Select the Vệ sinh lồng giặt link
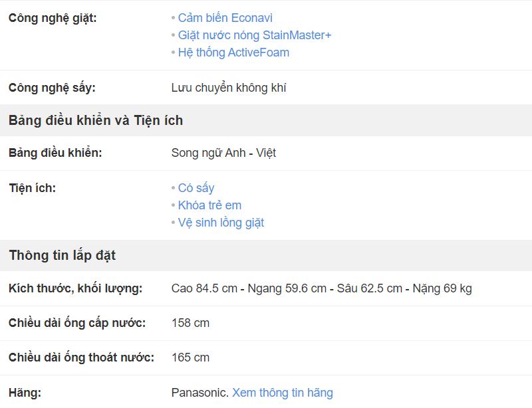This screenshot has width=532, height=408. click(x=221, y=223)
